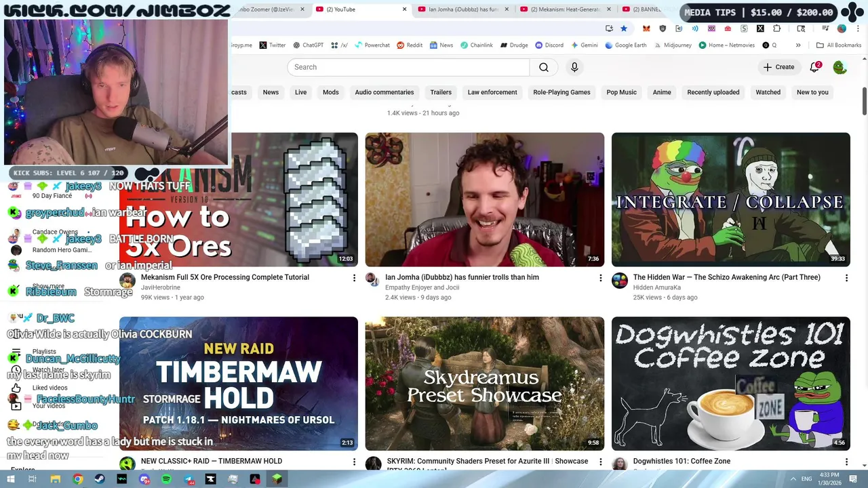Select the Recently uploaded chip

[x=713, y=92]
